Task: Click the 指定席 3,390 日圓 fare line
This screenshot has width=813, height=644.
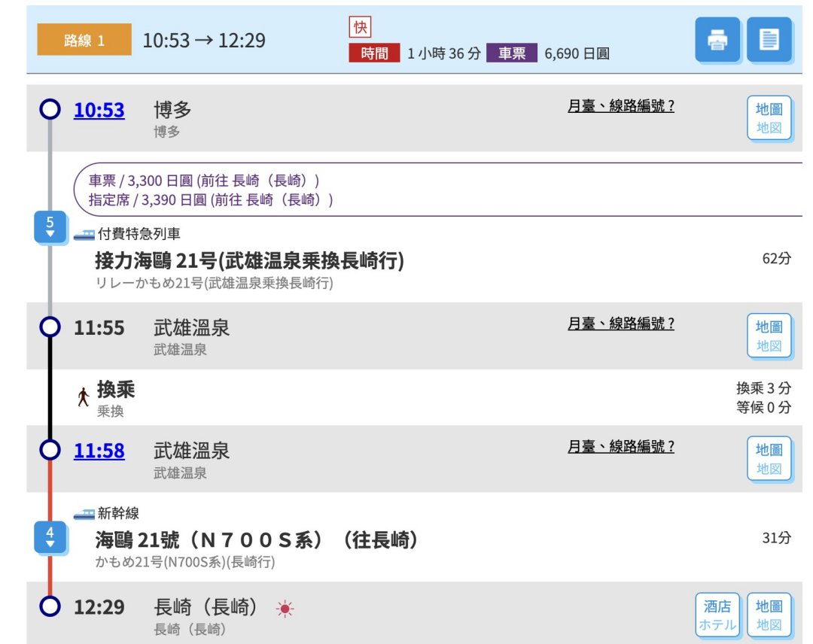Action: 211,199
